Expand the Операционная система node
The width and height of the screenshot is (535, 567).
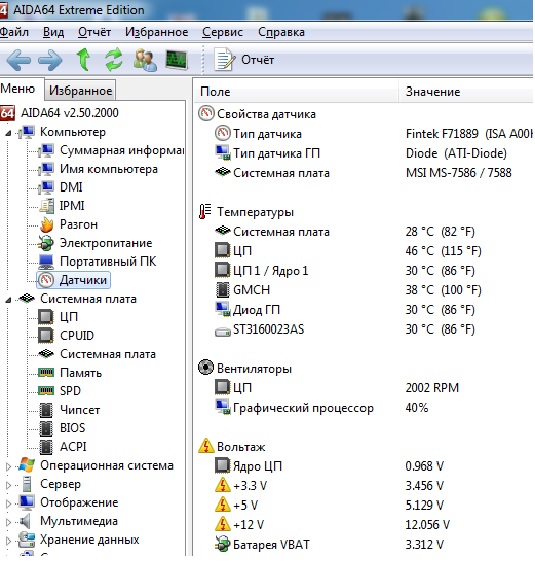pos(8,466)
